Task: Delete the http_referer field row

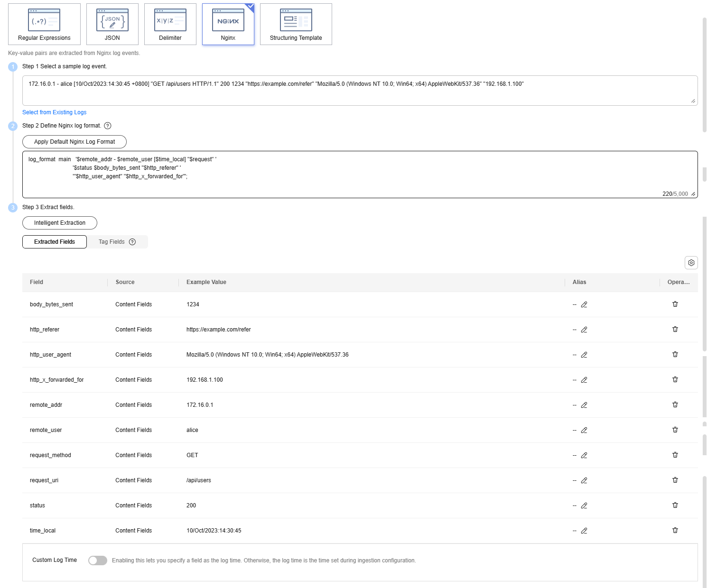Action: 675,330
